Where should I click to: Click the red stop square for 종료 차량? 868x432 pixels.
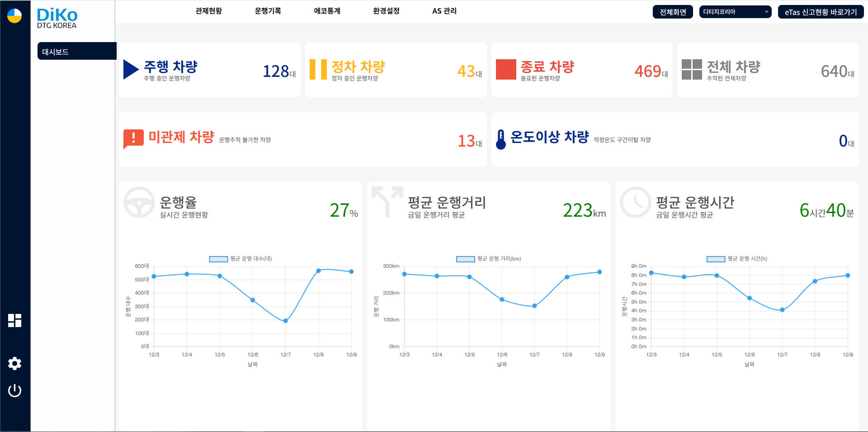(x=506, y=70)
